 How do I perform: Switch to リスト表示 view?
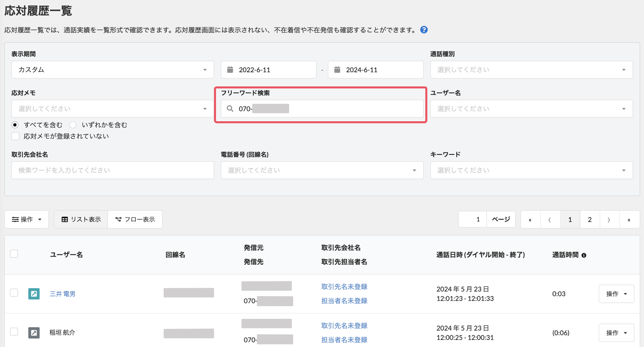[81, 219]
